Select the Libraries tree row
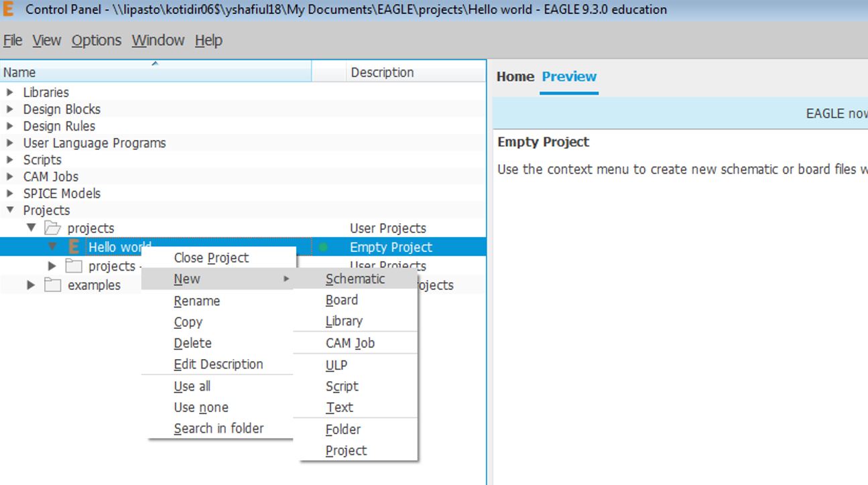Viewport: 868px width, 485px height. click(243, 92)
